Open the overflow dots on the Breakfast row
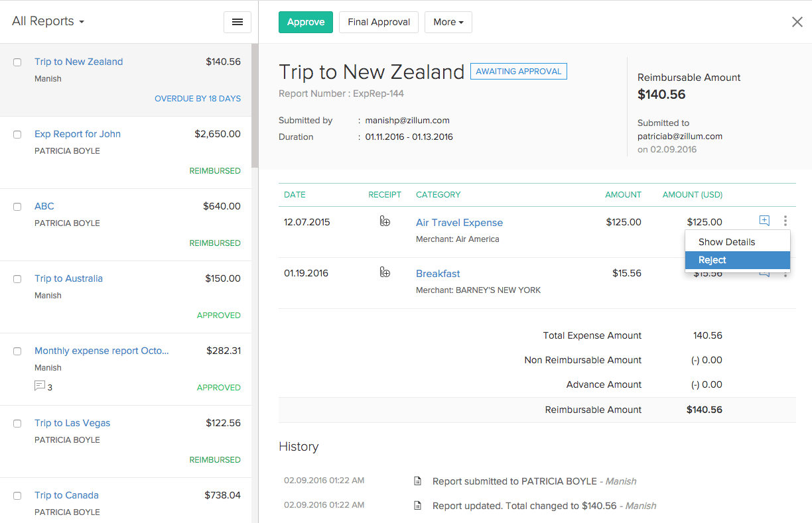 [786, 272]
